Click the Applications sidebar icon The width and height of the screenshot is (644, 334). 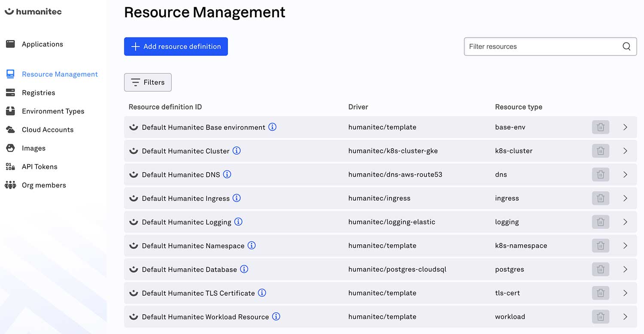click(10, 44)
